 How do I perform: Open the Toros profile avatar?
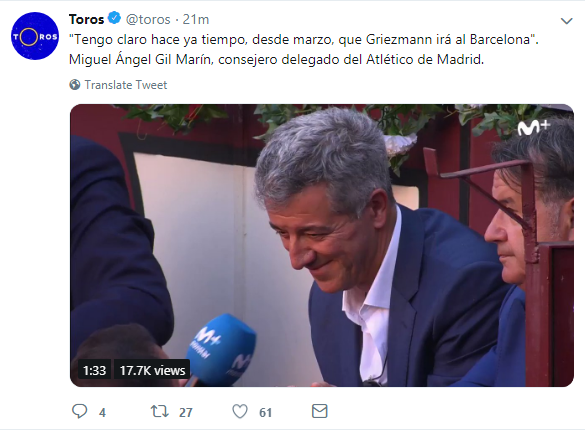[x=35, y=36]
